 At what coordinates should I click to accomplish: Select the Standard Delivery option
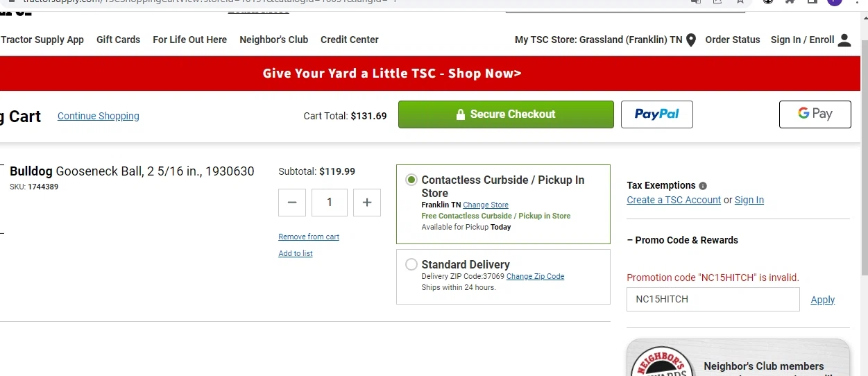pyautogui.click(x=411, y=264)
